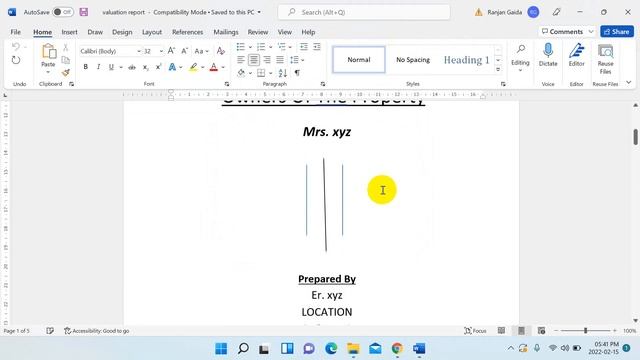Click the Paste clipboard icon

(x=48, y=52)
